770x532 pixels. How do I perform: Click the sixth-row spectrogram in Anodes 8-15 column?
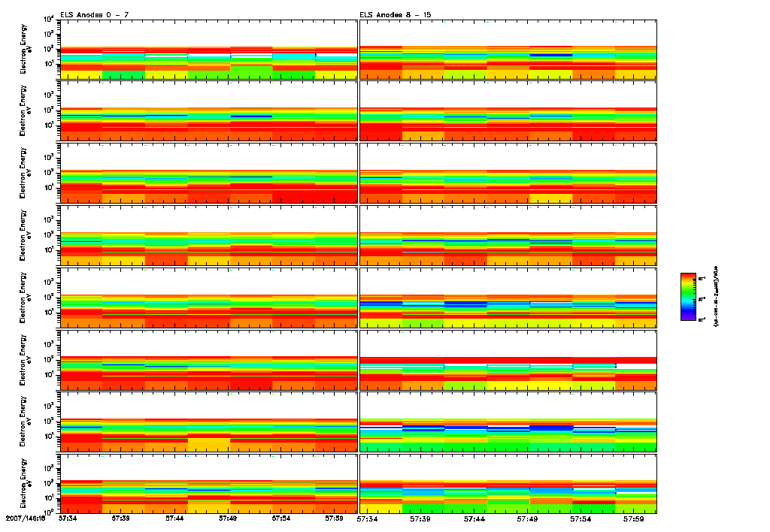[x=508, y=360]
